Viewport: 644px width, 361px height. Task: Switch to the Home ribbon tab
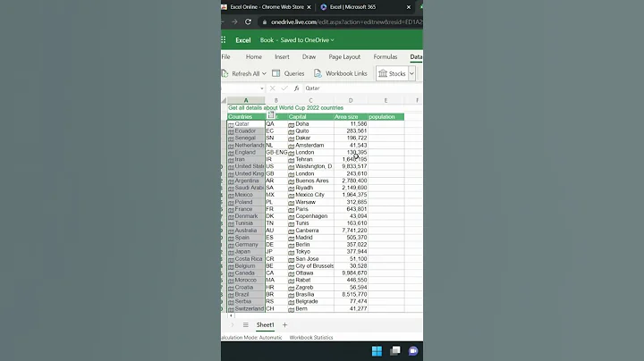254,56
